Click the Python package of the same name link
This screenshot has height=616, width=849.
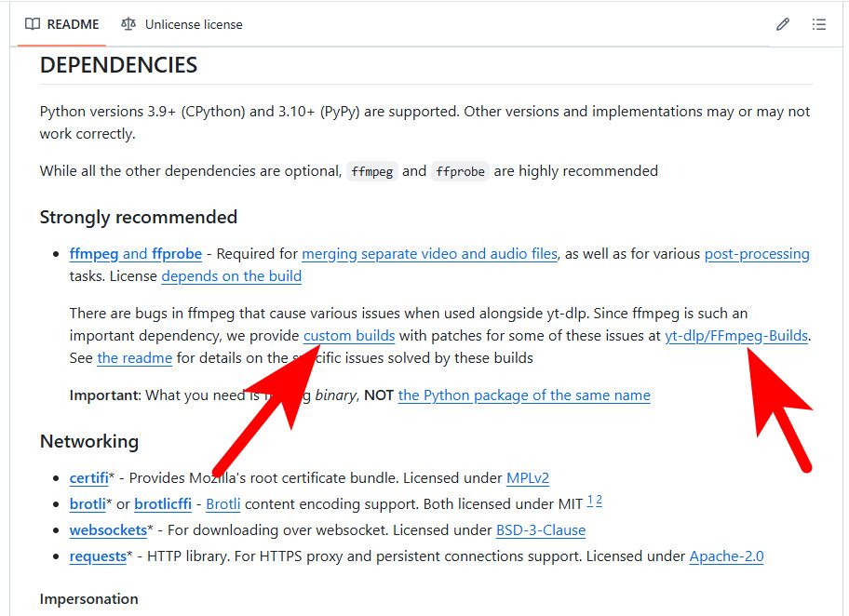tap(524, 395)
